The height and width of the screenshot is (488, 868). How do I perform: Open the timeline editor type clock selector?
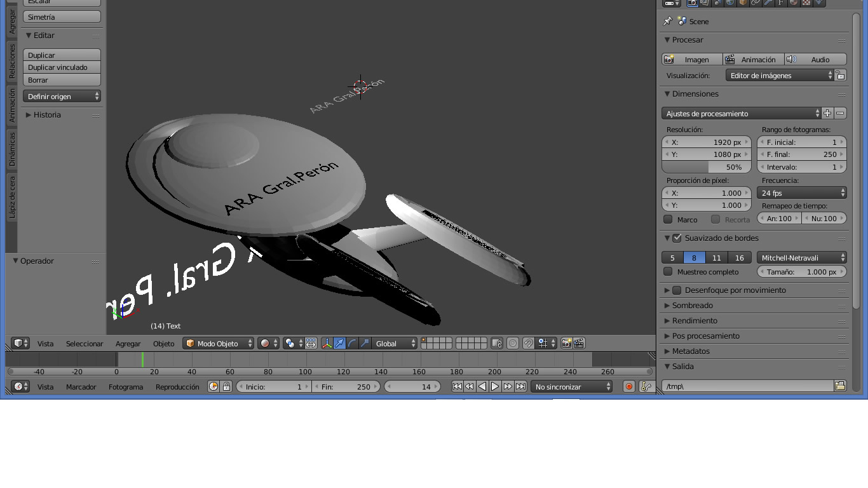20,386
